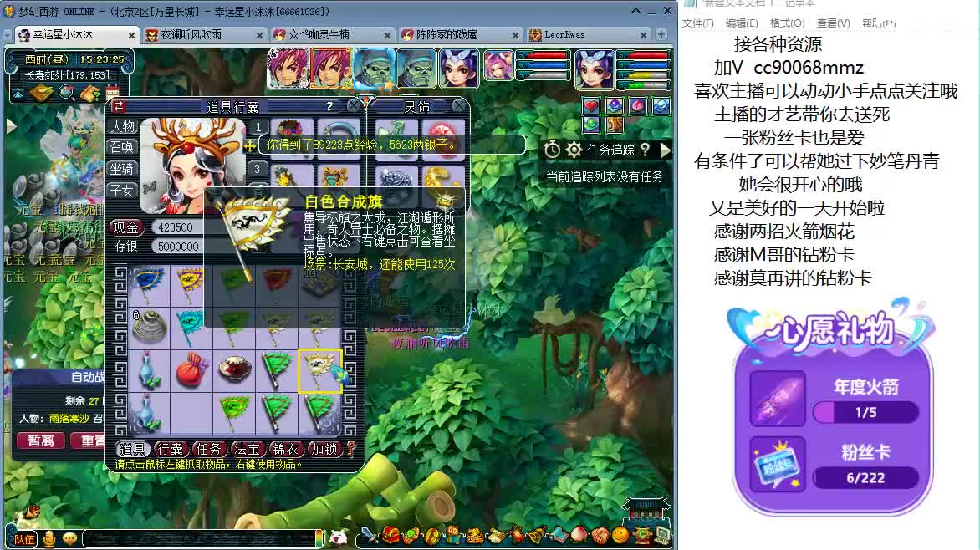The image size is (980, 550).
Task: Select the coiled incense item with count 6
Action: [x=149, y=328]
